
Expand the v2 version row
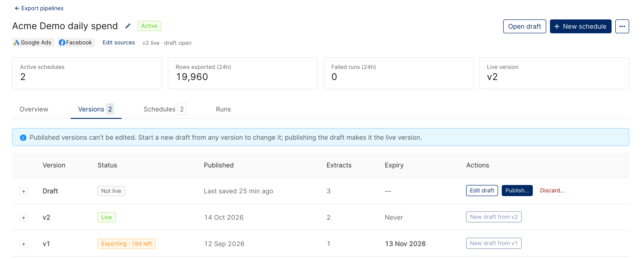(24, 218)
